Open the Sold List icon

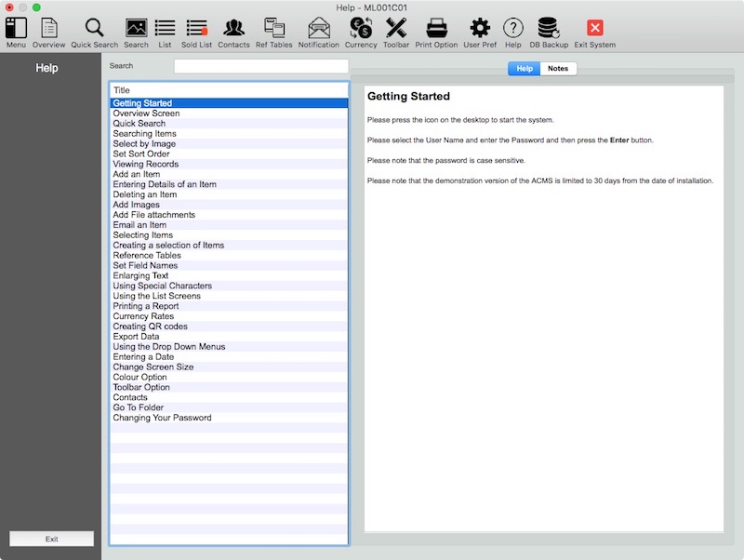tap(196, 28)
